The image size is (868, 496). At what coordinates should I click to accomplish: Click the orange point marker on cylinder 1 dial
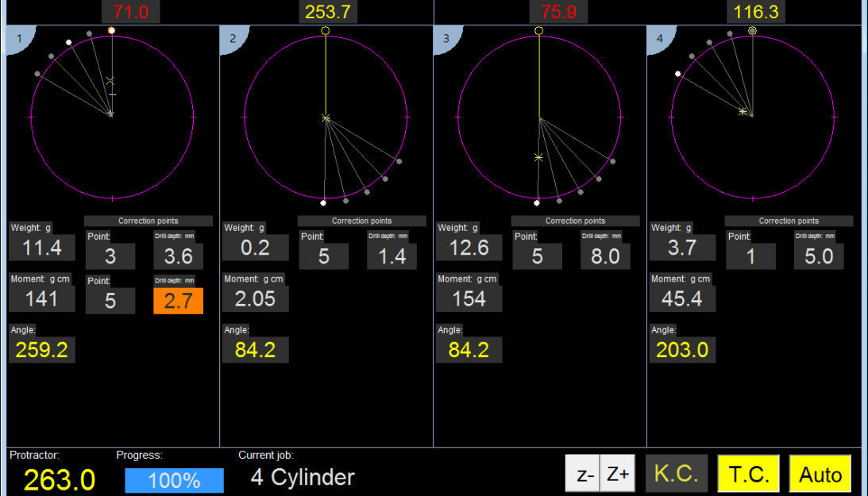(x=111, y=29)
